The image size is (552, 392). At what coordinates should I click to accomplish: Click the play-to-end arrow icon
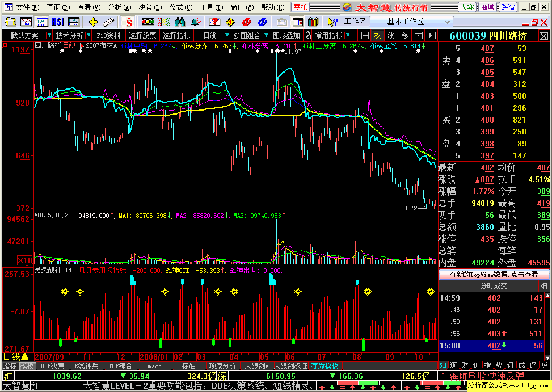432,36
